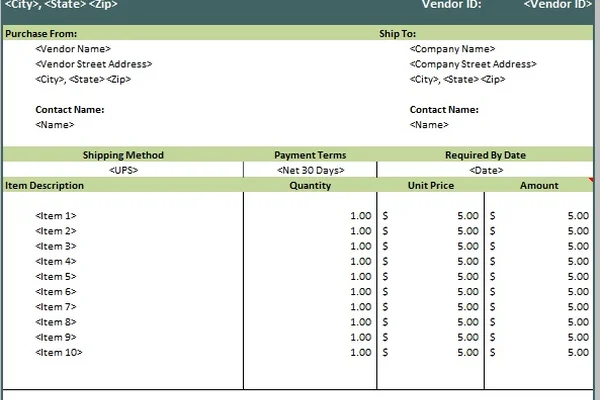Select the "Purchase From:" header cell
The image size is (600, 400).
(x=41, y=34)
